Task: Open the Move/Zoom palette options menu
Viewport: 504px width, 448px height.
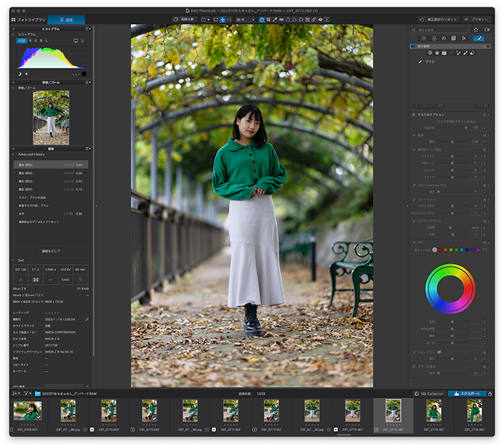Action: pos(88,83)
